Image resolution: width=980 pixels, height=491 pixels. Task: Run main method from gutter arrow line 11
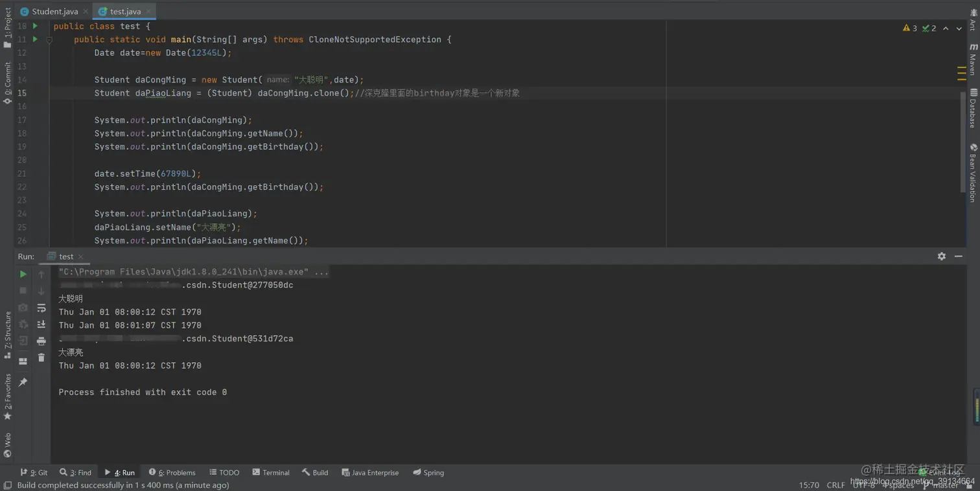click(x=35, y=40)
